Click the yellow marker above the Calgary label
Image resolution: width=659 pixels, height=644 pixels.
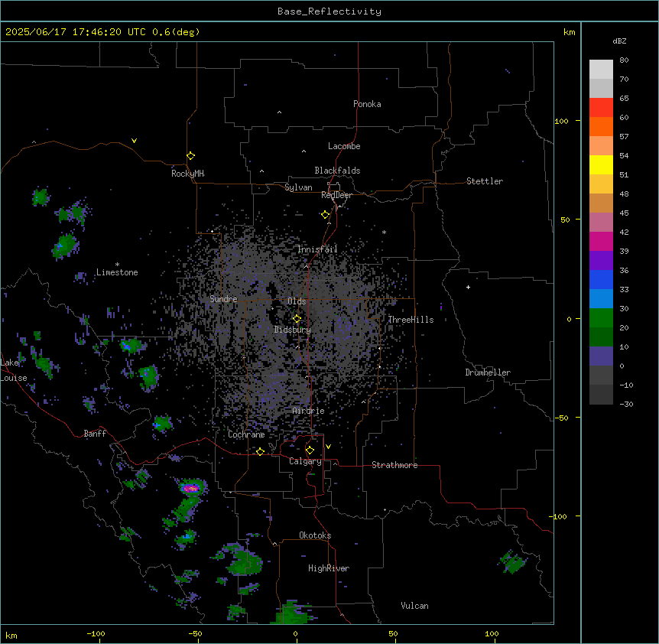(x=310, y=450)
